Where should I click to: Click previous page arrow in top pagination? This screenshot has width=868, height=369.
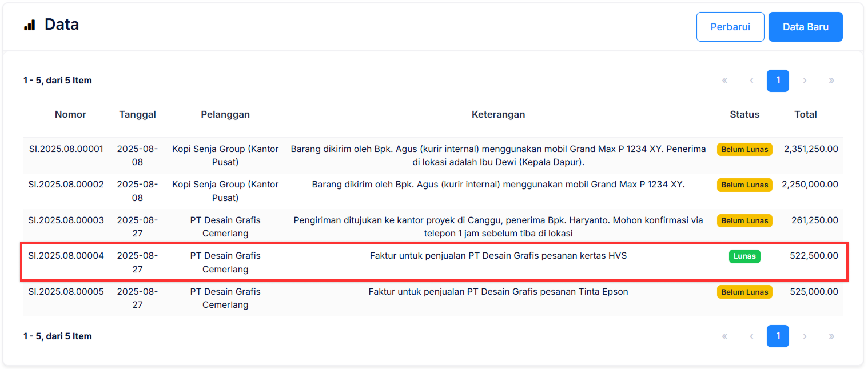[x=751, y=81]
